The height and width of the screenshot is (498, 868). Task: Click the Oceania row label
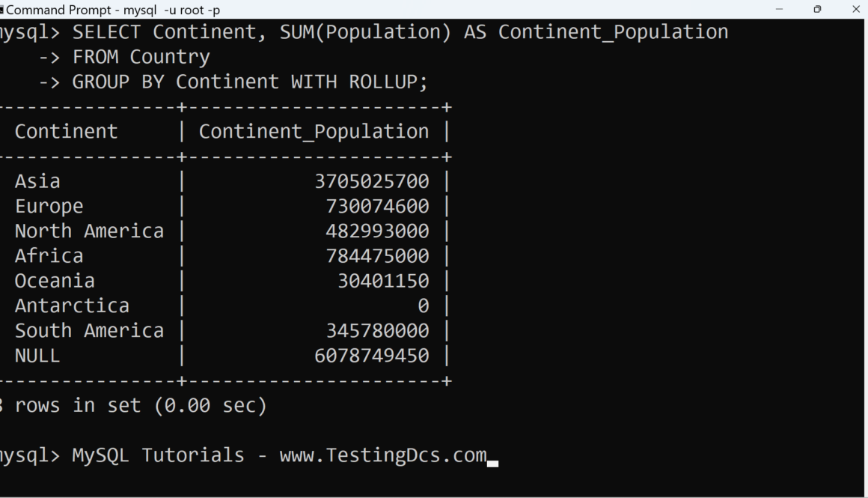pos(55,281)
